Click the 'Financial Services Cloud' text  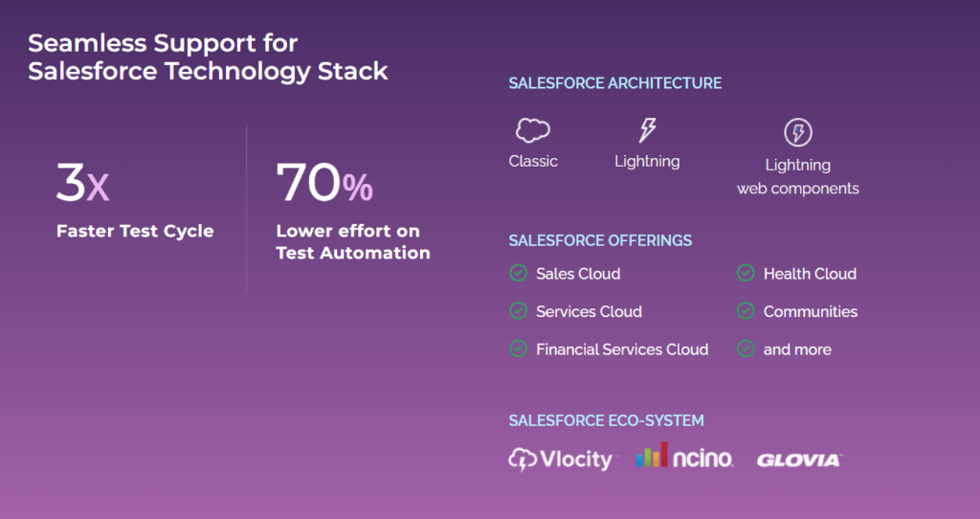622,350
